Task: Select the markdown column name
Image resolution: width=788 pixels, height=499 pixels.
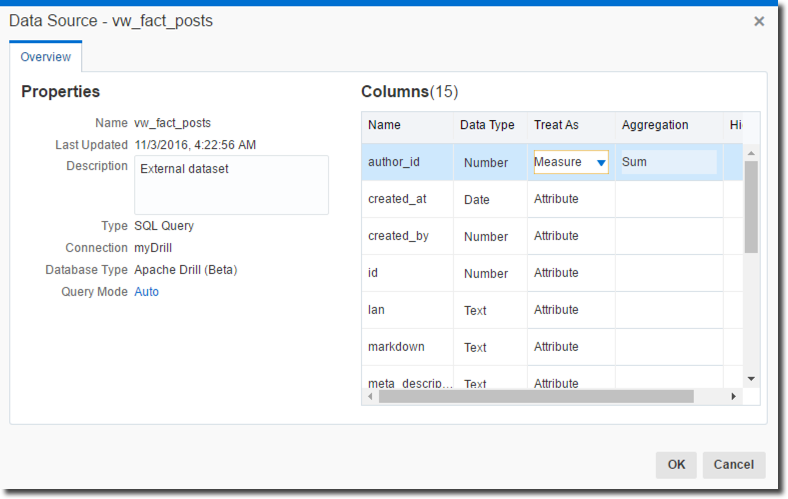Action: 396,347
